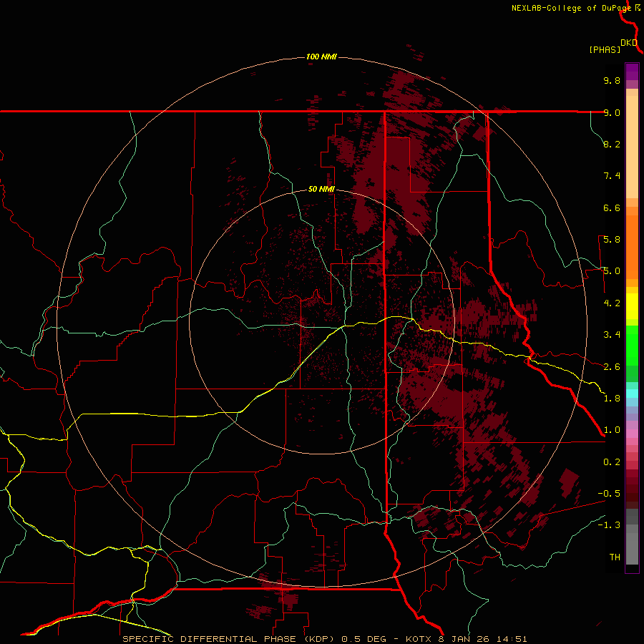Click the DKD label above the legend

629,43
